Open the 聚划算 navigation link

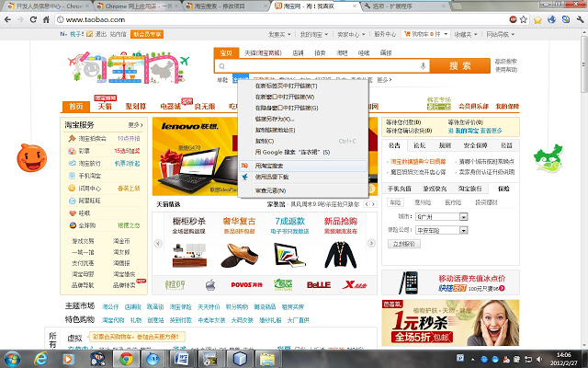[x=135, y=107]
